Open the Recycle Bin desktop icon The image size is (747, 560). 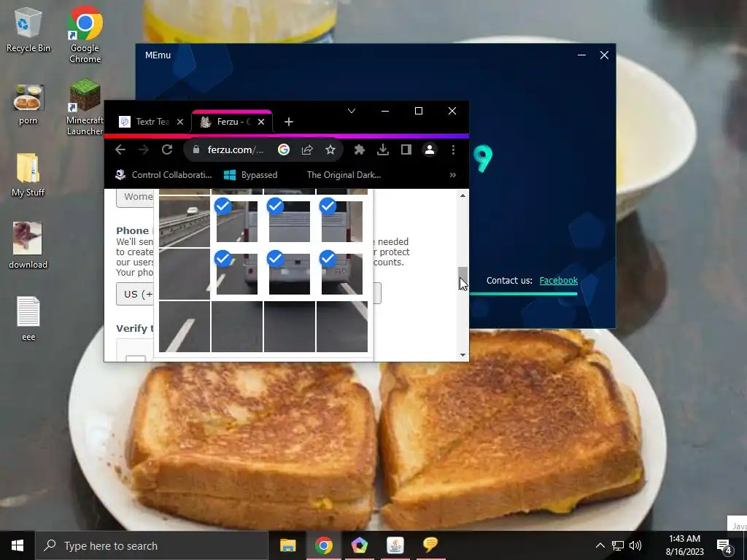coord(28,31)
